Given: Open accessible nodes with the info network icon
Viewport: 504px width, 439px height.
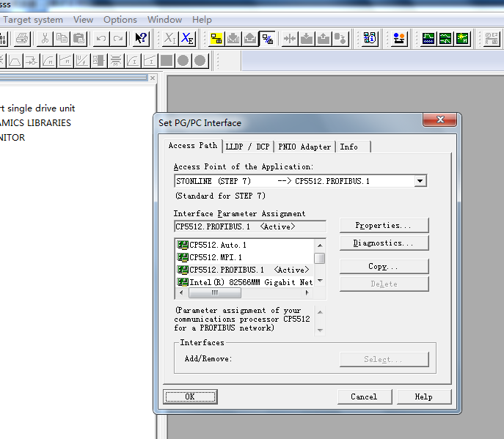Looking at the screenshot, I should [370, 39].
